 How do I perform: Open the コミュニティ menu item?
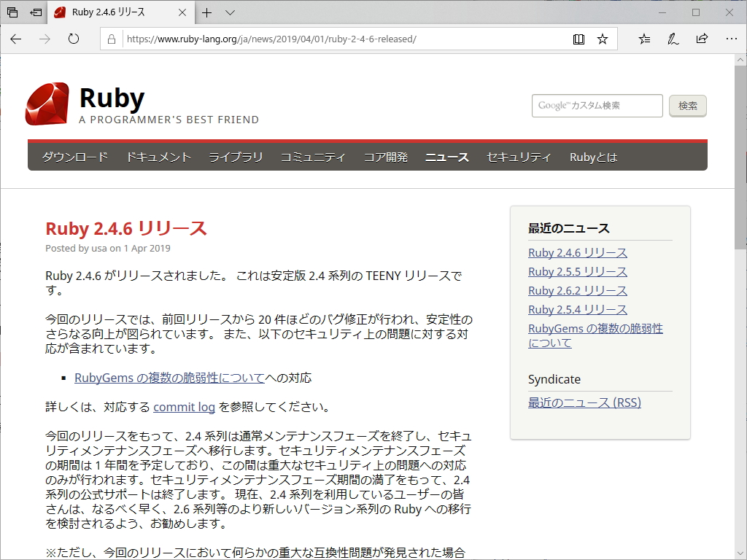tap(313, 157)
